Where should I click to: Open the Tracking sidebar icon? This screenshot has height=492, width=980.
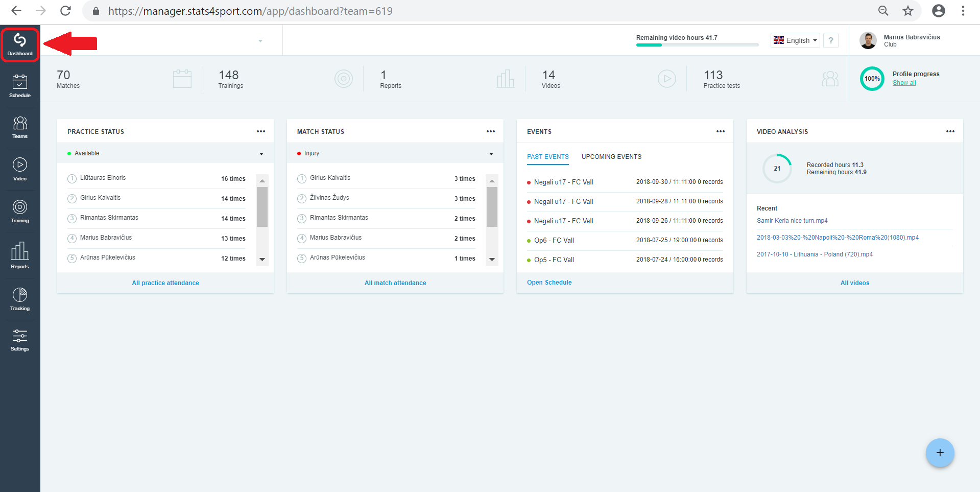click(x=20, y=299)
